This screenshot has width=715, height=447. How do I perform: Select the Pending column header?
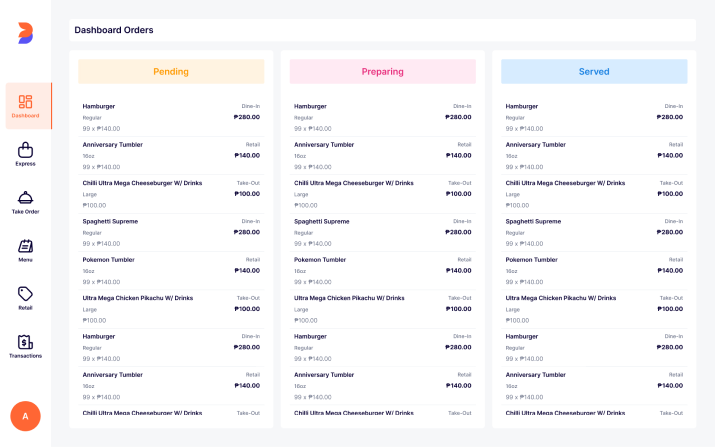click(x=171, y=72)
